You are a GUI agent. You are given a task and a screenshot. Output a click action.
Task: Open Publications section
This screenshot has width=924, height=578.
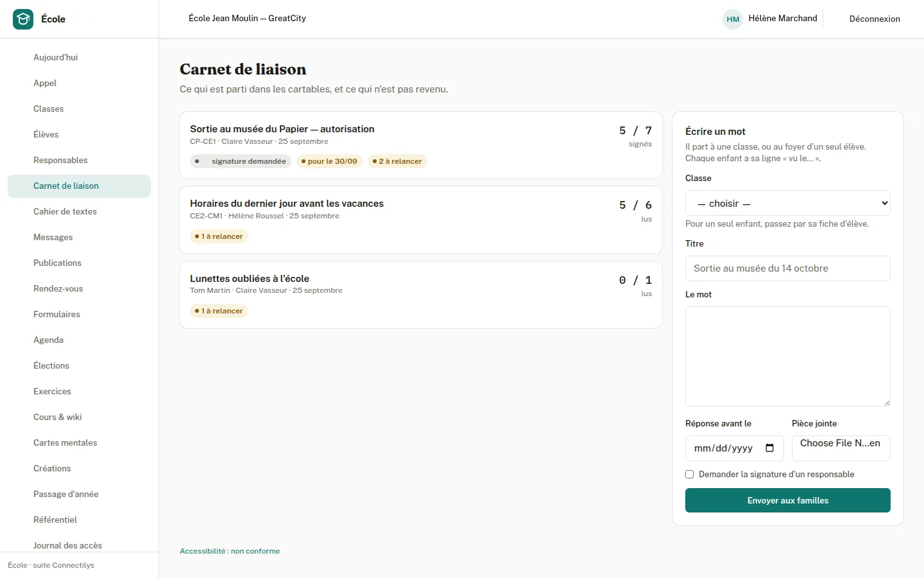pos(79,263)
